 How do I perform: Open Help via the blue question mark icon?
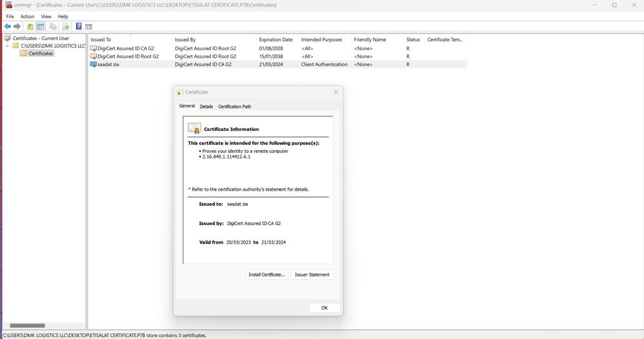pyautogui.click(x=79, y=26)
